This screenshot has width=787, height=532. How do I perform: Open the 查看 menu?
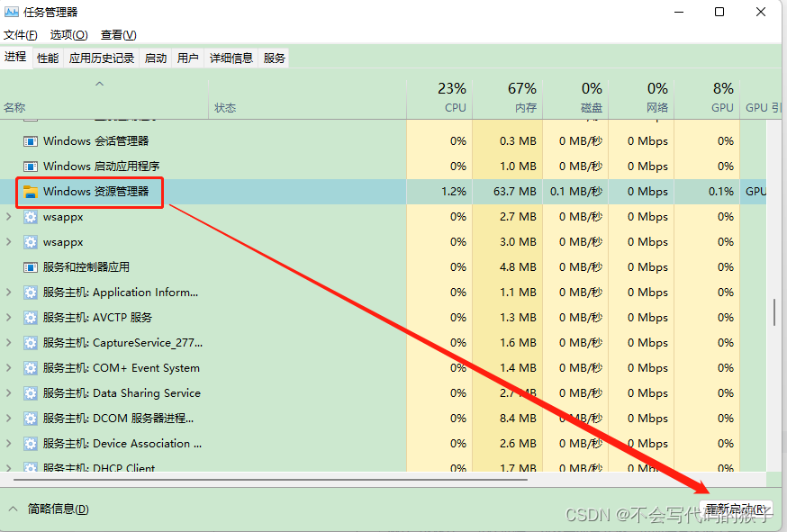118,35
